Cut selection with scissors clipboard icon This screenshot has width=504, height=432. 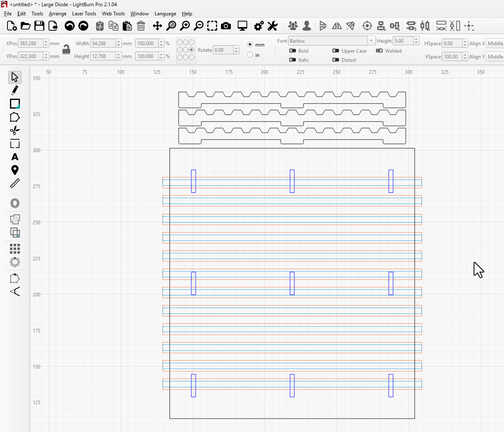point(100,26)
